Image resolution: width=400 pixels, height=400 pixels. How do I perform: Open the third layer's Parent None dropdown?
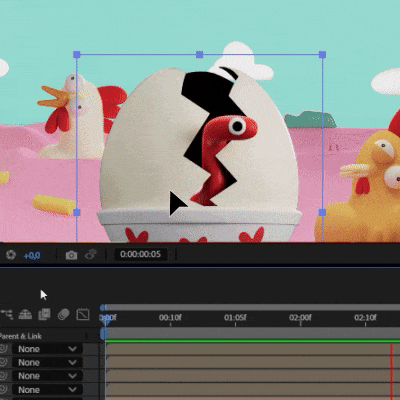coord(47,376)
